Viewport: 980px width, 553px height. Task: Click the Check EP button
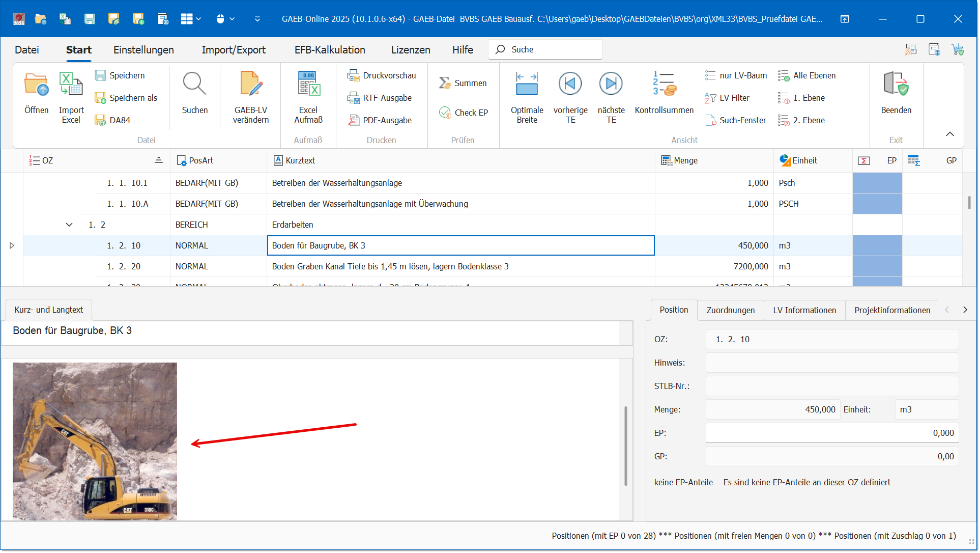tap(463, 113)
